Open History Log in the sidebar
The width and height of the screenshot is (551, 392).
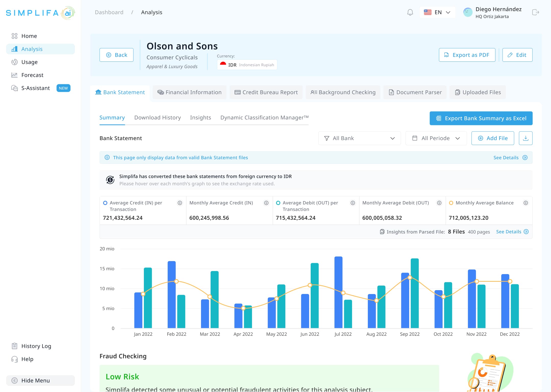pos(40,346)
